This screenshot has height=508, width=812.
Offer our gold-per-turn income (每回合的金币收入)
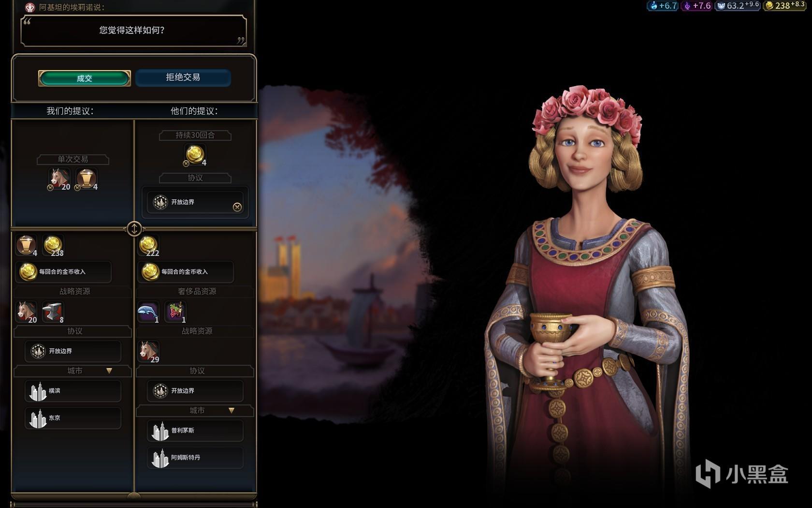63,272
